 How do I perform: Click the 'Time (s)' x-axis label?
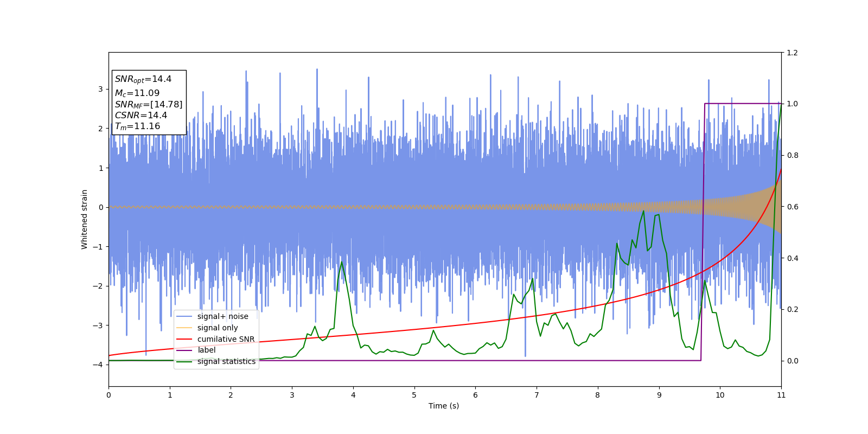444,406
